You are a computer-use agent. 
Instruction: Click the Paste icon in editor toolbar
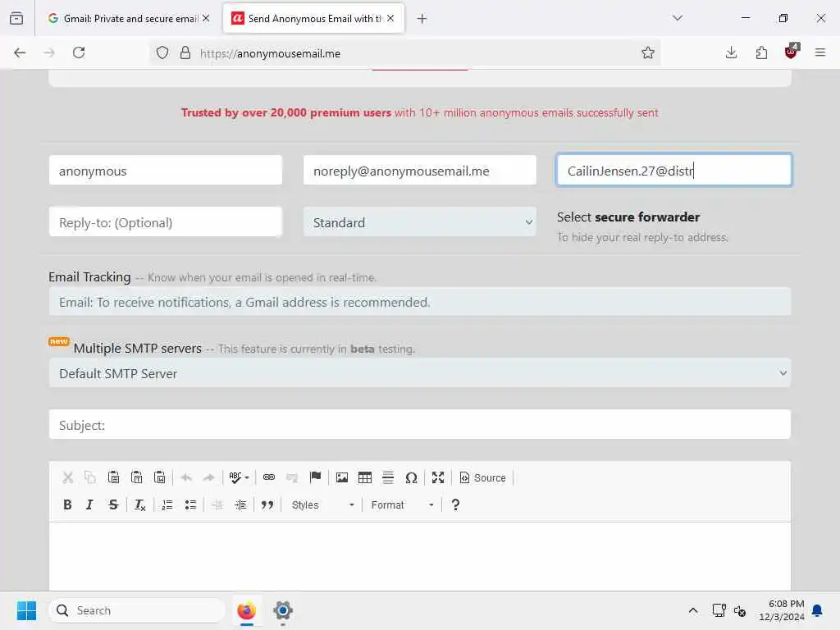tap(113, 477)
